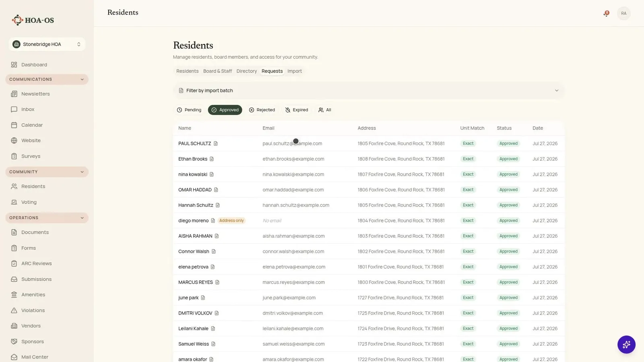Collapse the Operations sidebar section
644x362 pixels.
[47, 218]
